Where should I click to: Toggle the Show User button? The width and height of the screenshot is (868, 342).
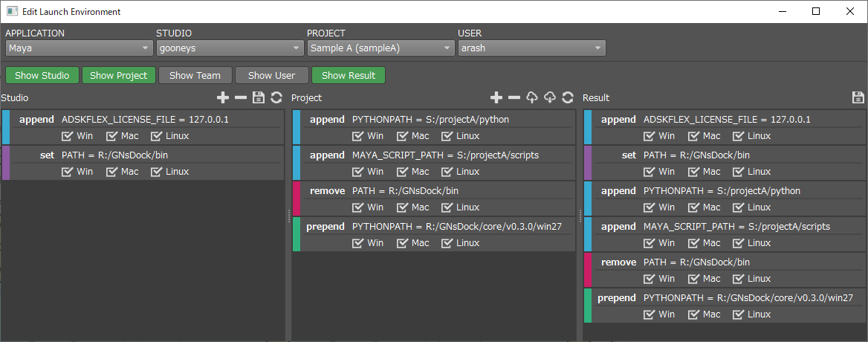pyautogui.click(x=271, y=75)
